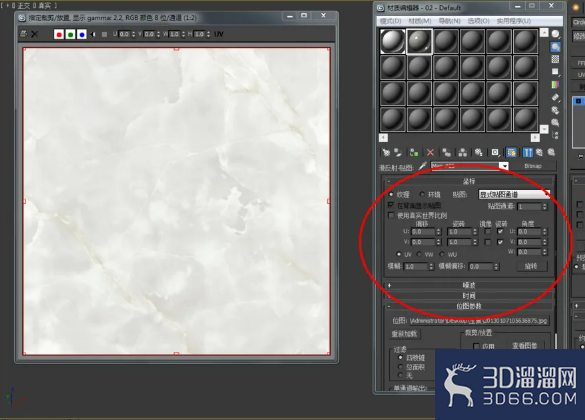Toggle 使用真实世界比例 checkbox
The width and height of the screenshot is (585, 420).
tap(391, 215)
